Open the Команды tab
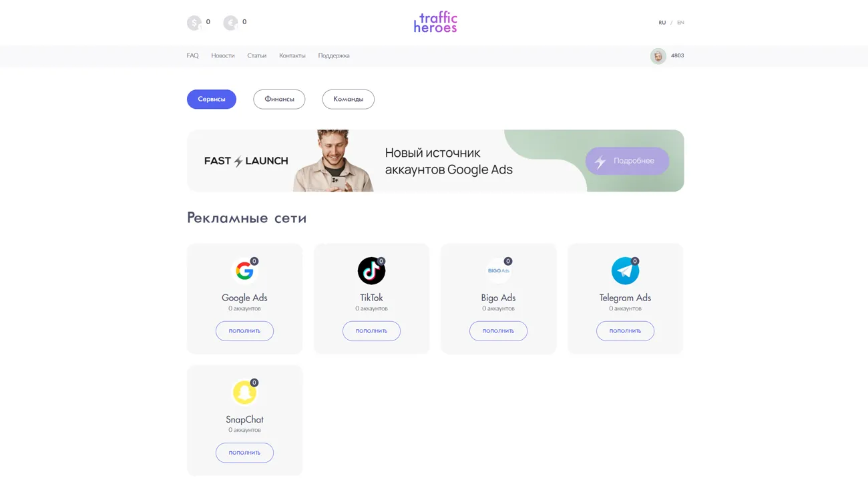The width and height of the screenshot is (868, 488). tap(349, 99)
